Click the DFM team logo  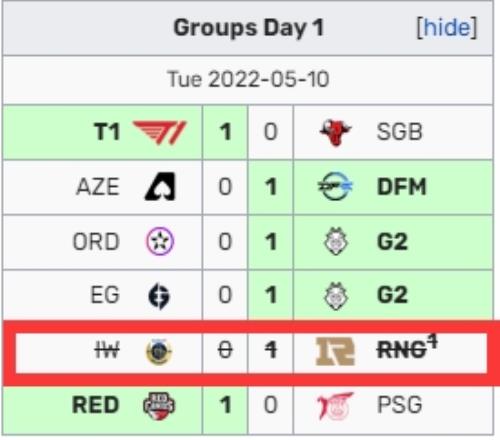pos(335,186)
